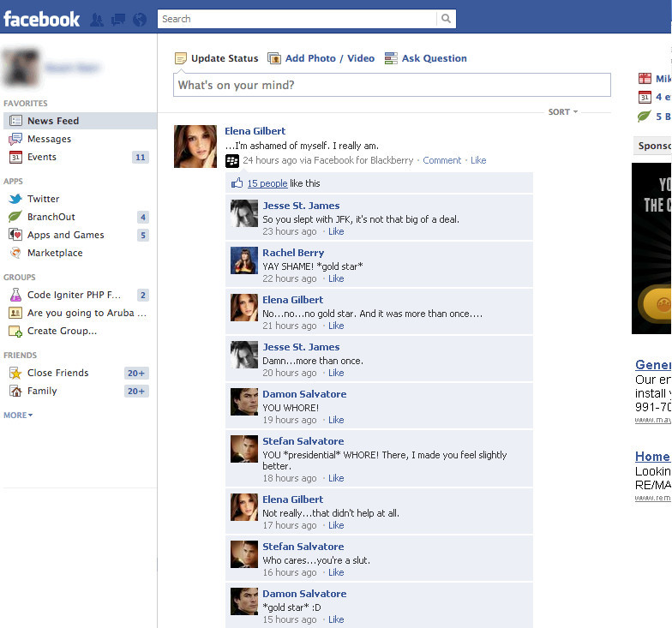Click the News Feed sidebar icon

pyautogui.click(x=15, y=121)
